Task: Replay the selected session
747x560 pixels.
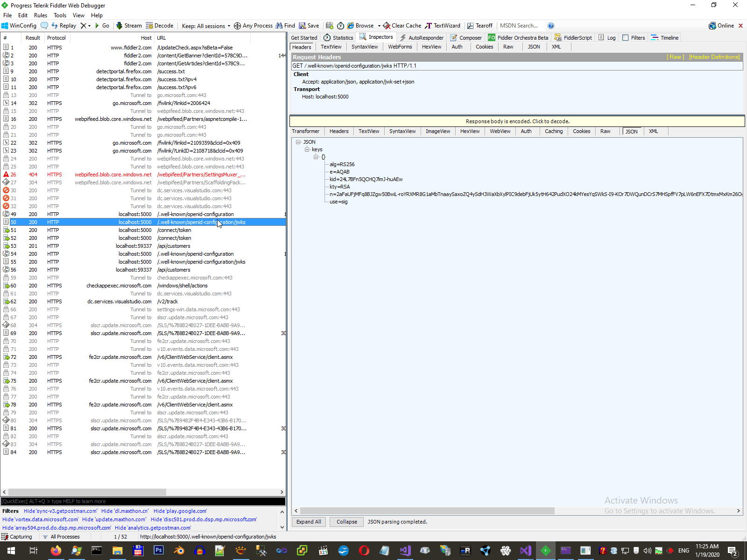Action: [64, 26]
